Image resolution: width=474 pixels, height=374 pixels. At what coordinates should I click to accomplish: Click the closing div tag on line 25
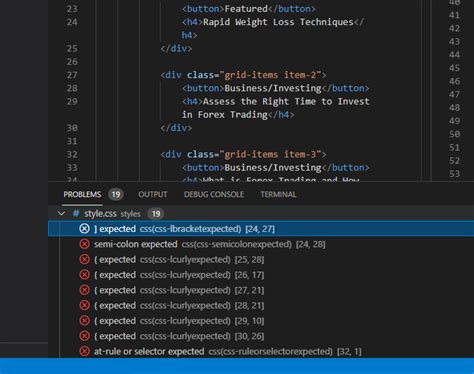[176, 49]
